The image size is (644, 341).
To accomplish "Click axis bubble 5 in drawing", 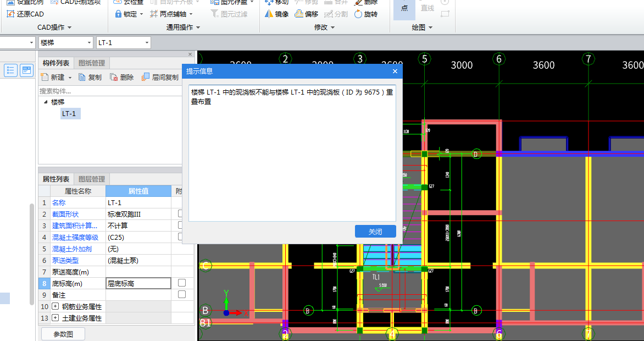I will [424, 59].
